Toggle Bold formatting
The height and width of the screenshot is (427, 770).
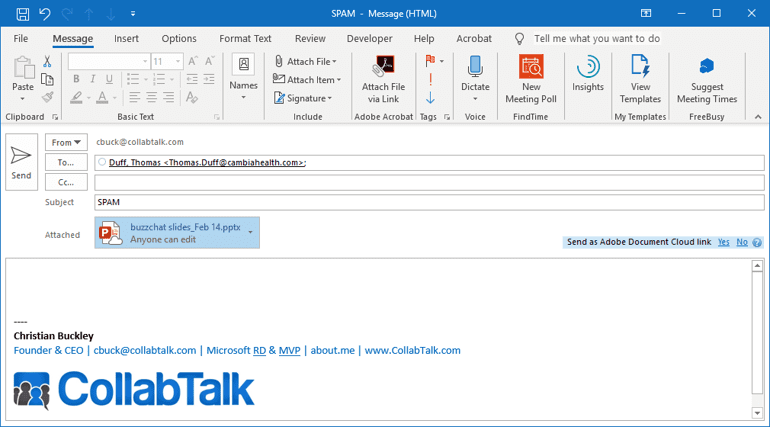point(76,79)
